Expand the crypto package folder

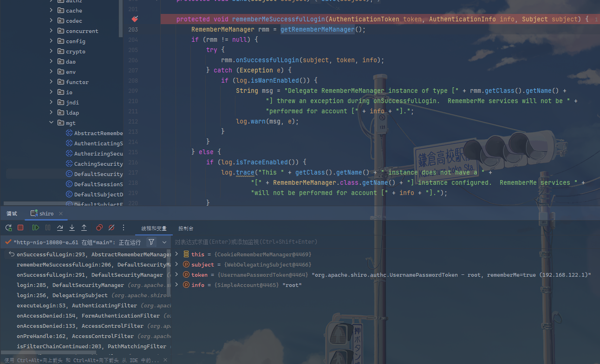[x=51, y=51]
